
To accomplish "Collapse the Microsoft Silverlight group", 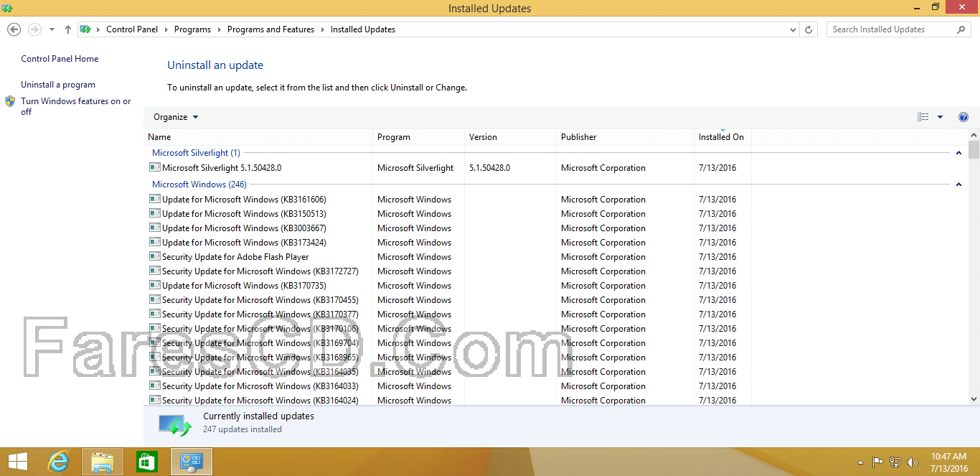I will [958, 153].
